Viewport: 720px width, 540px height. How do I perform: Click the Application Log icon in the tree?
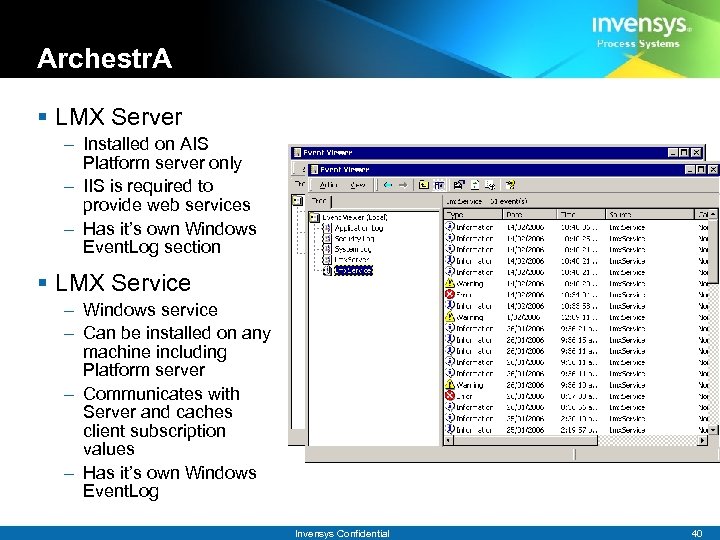[327, 228]
